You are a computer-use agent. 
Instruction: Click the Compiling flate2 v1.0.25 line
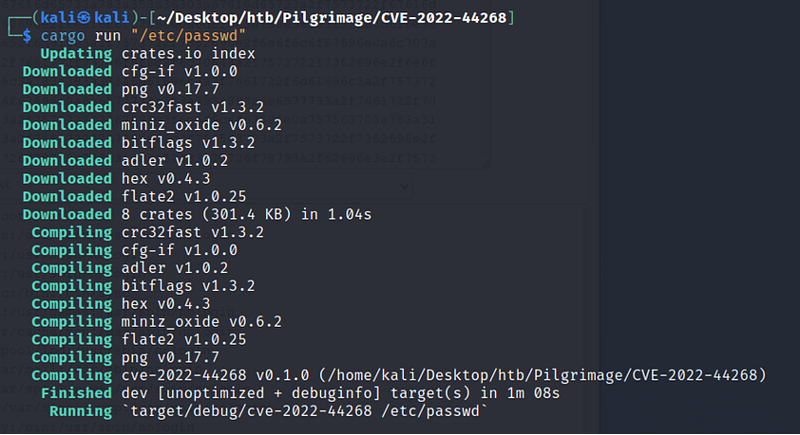[x=139, y=339]
